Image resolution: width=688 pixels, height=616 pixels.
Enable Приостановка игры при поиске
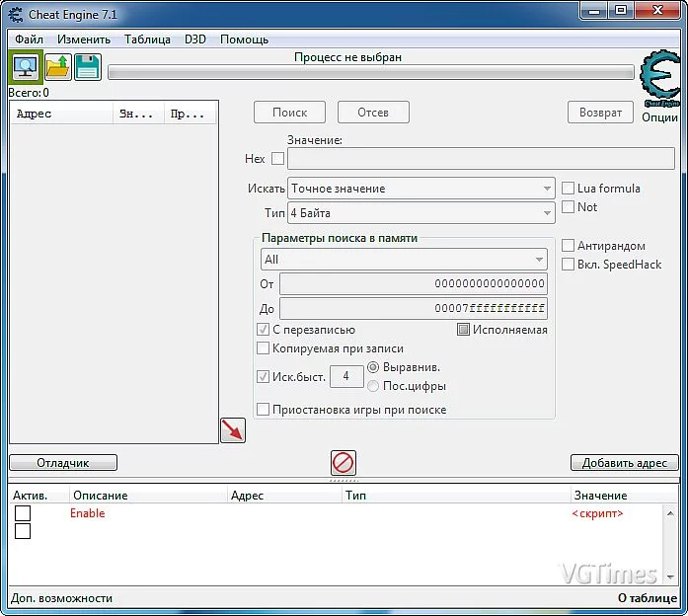(x=263, y=410)
